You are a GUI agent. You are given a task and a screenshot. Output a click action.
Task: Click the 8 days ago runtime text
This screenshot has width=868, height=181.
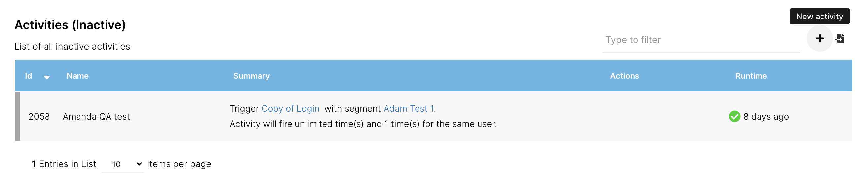pyautogui.click(x=766, y=117)
